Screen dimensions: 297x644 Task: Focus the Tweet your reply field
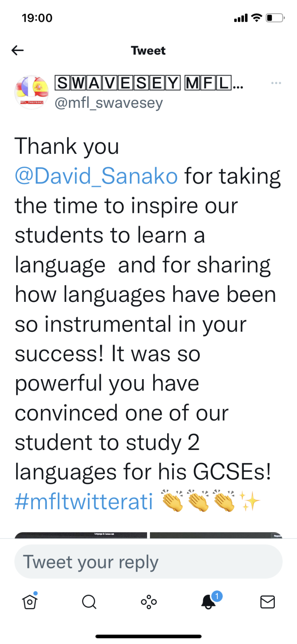tap(148, 562)
